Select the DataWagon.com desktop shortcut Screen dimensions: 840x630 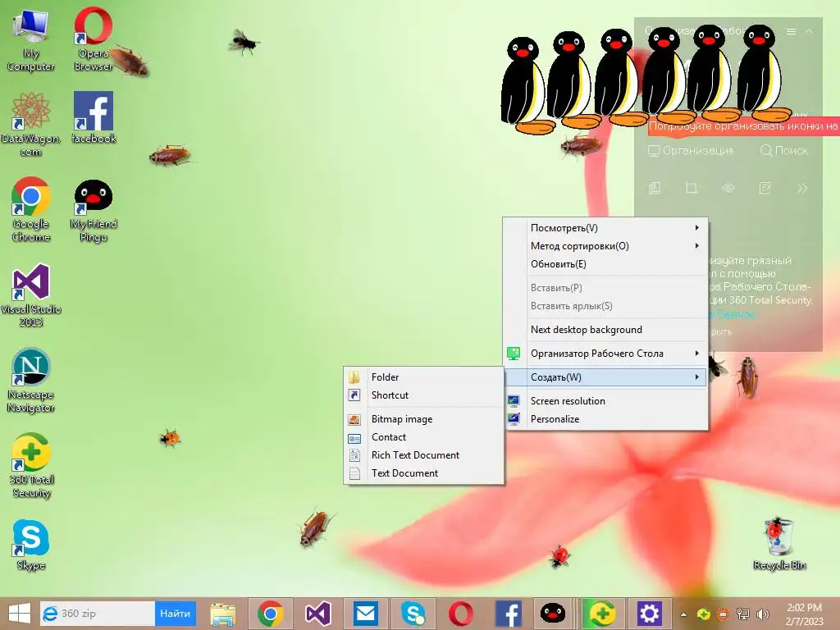31,125
